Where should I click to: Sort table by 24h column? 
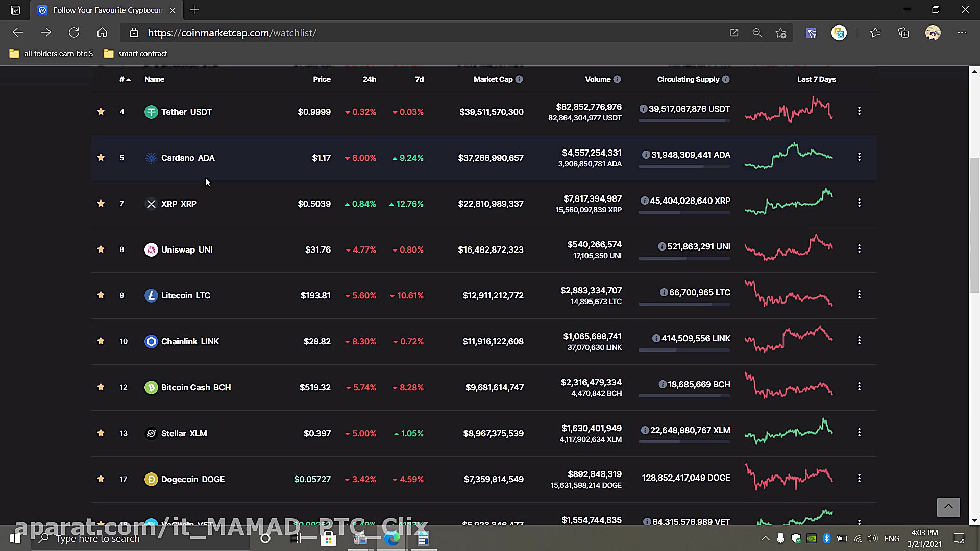click(369, 79)
